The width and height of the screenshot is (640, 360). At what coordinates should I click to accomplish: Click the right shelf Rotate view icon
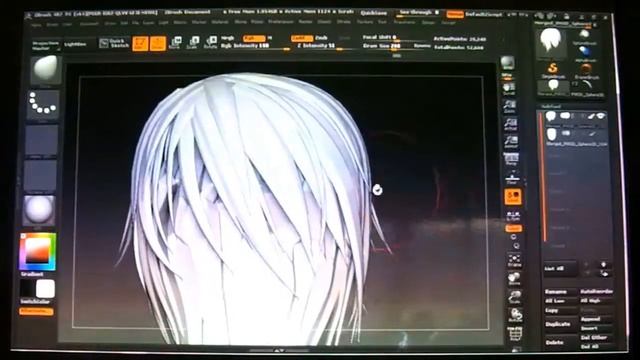click(x=515, y=315)
